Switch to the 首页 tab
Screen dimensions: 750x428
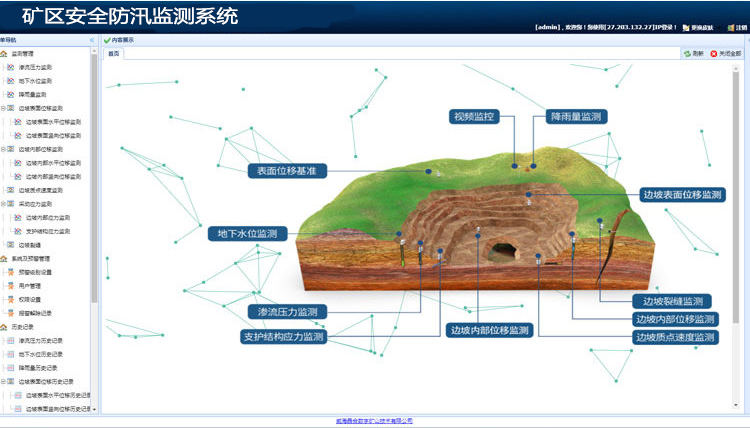[x=114, y=53]
